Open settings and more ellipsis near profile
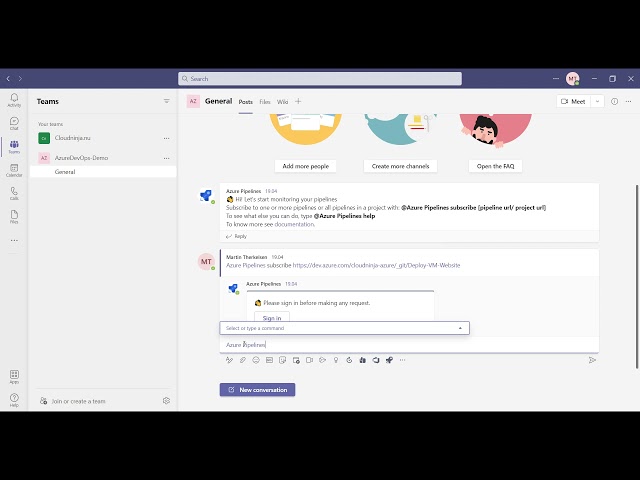Screen dimensions: 640x480 click(x=556, y=78)
